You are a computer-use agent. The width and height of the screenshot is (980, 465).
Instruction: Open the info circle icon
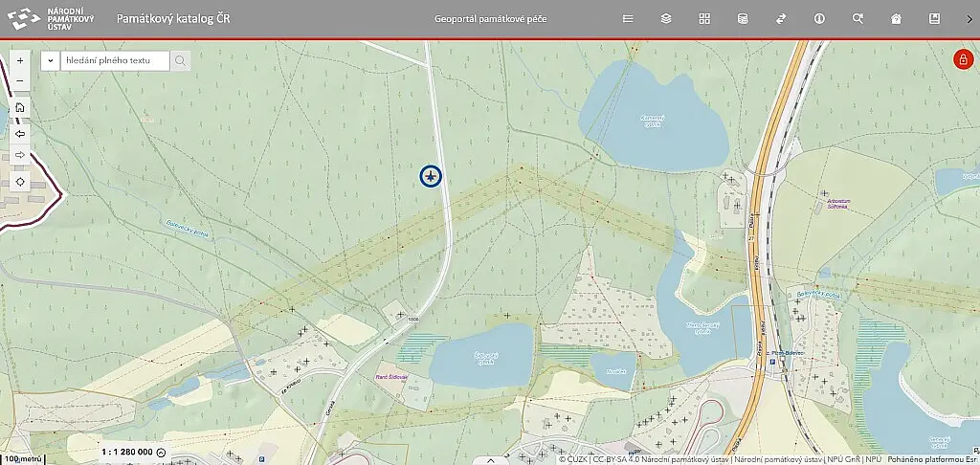(819, 19)
